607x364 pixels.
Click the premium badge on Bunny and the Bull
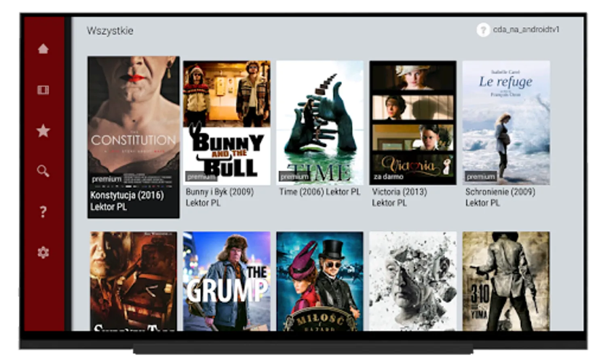point(201,176)
